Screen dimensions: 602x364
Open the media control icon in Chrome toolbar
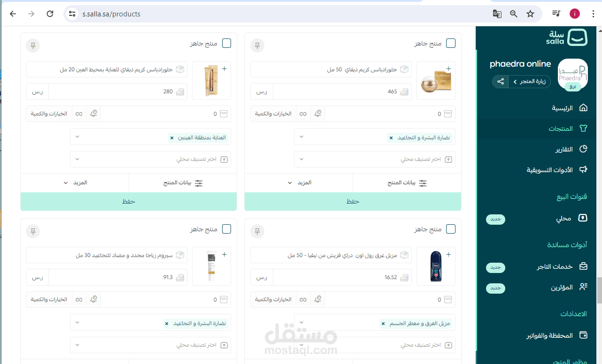[556, 14]
